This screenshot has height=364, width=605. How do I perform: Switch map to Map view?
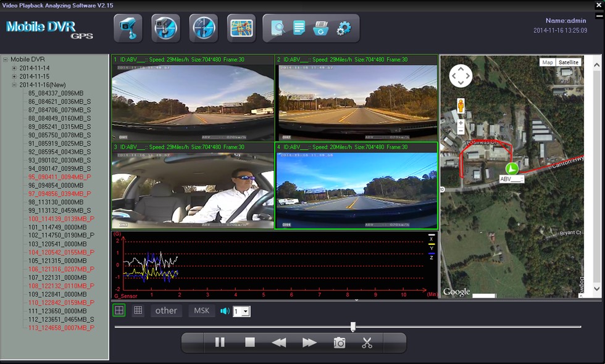point(547,62)
